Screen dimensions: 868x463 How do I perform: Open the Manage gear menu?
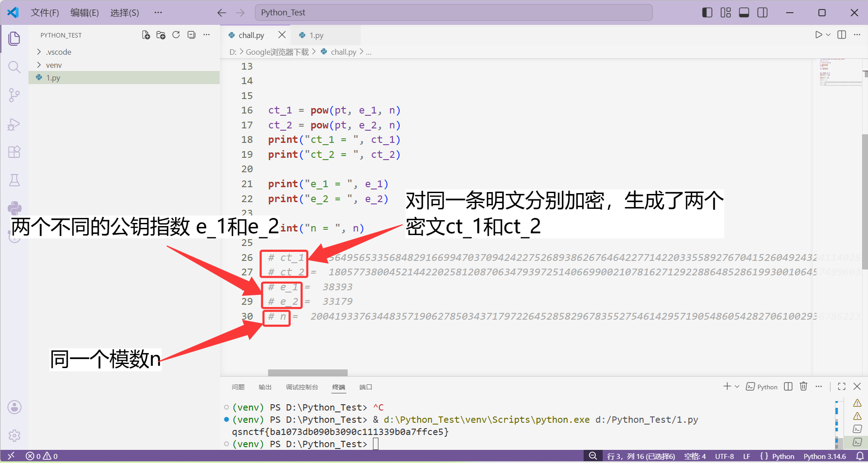coord(14,435)
